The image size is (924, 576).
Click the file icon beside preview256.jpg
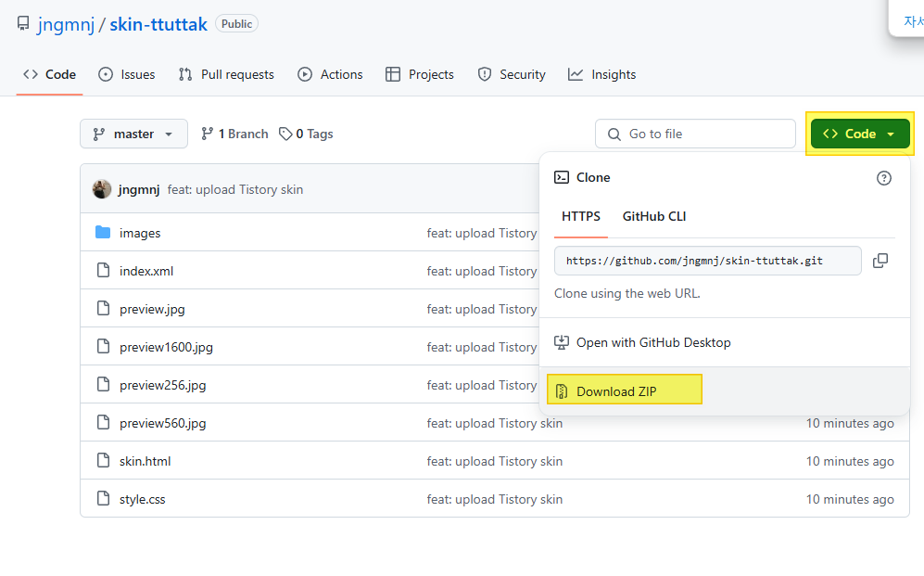pos(103,384)
